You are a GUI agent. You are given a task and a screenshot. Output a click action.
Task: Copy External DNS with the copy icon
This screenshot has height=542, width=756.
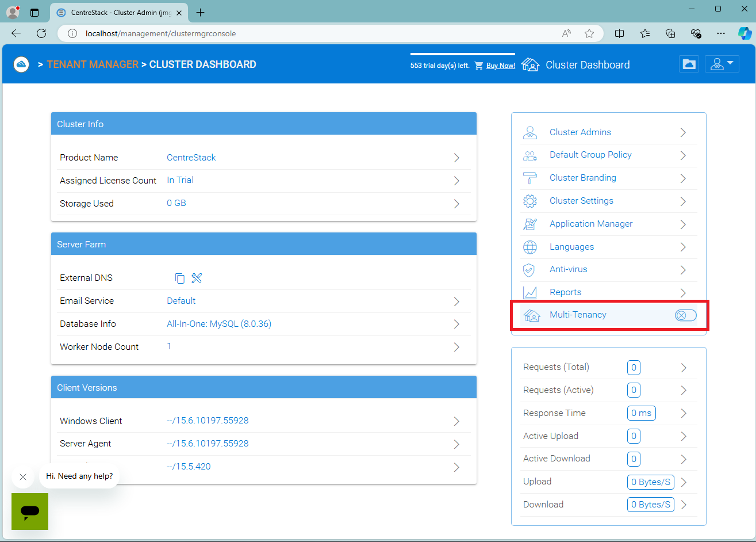point(180,278)
